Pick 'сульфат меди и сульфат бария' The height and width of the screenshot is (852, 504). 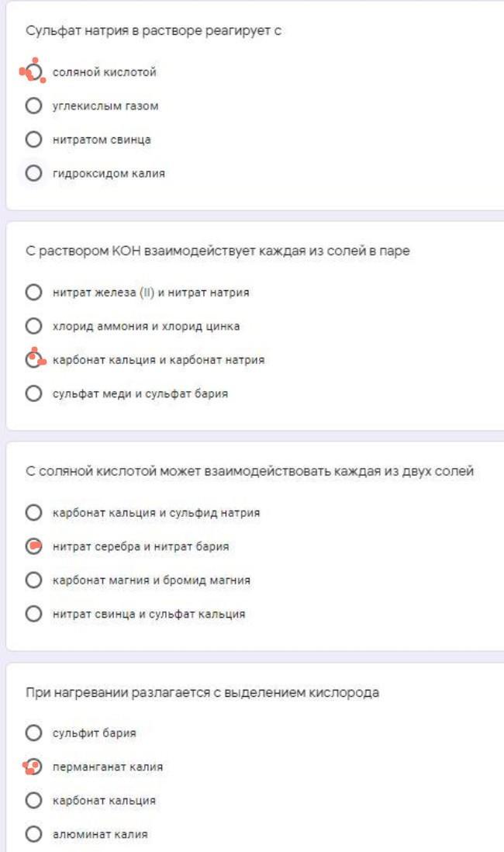(x=33, y=393)
